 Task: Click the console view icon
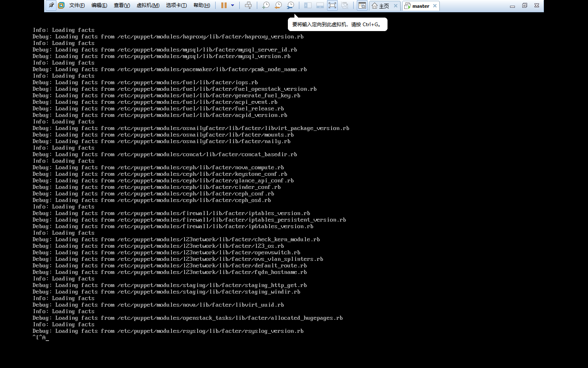362,5
